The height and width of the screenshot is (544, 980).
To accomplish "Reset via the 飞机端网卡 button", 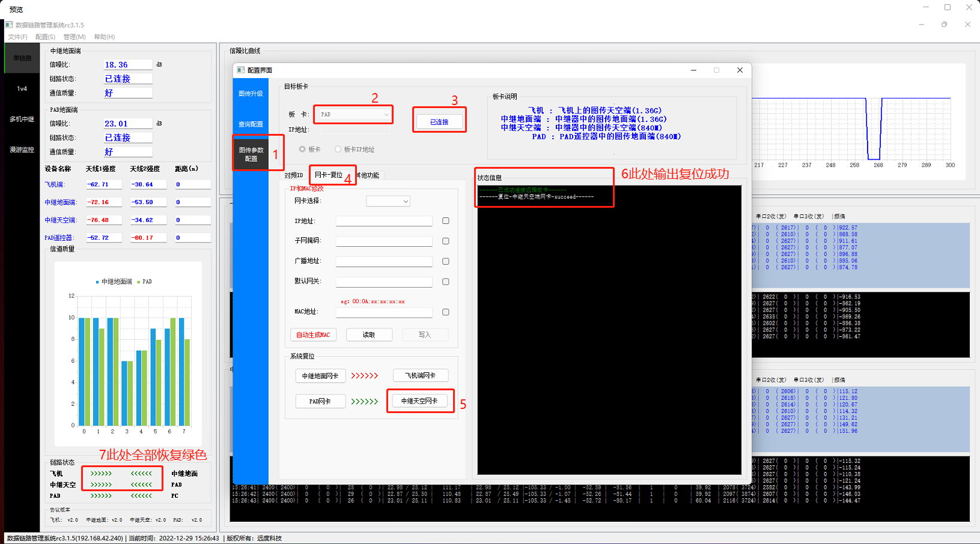I will [421, 376].
